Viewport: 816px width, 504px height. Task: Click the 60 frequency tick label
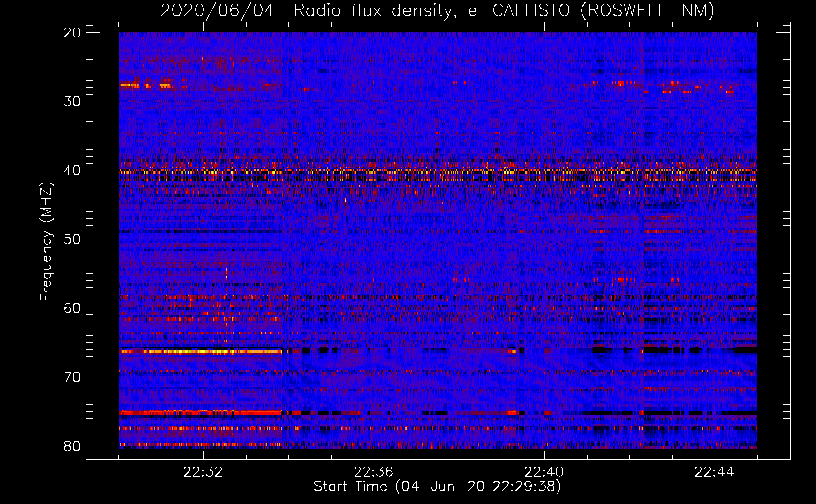click(x=73, y=308)
